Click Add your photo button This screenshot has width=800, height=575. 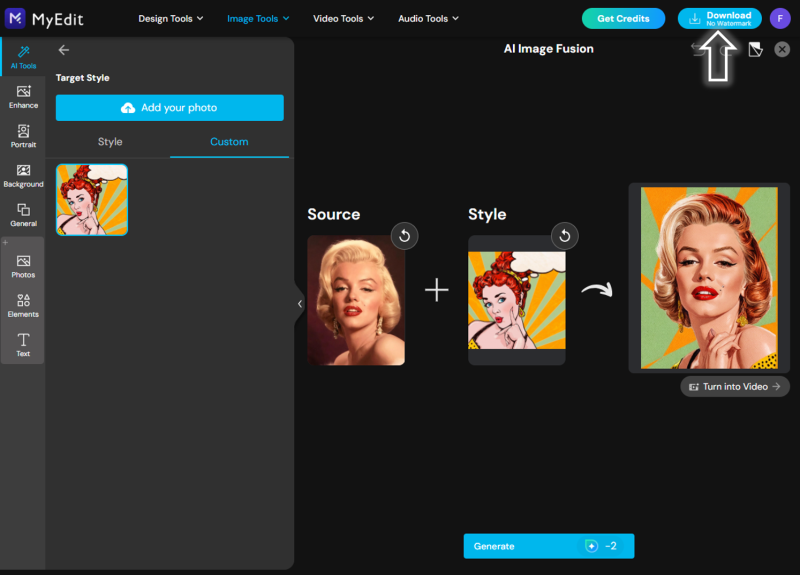(170, 108)
